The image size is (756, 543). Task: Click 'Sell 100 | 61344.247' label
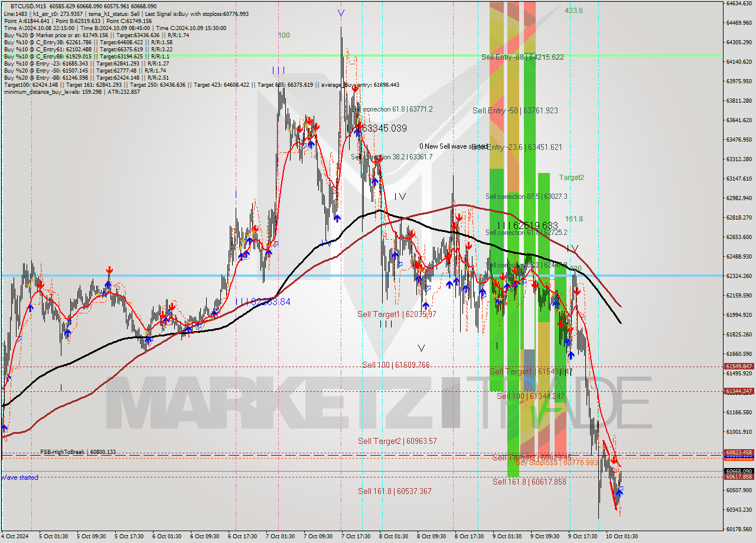coord(530,396)
